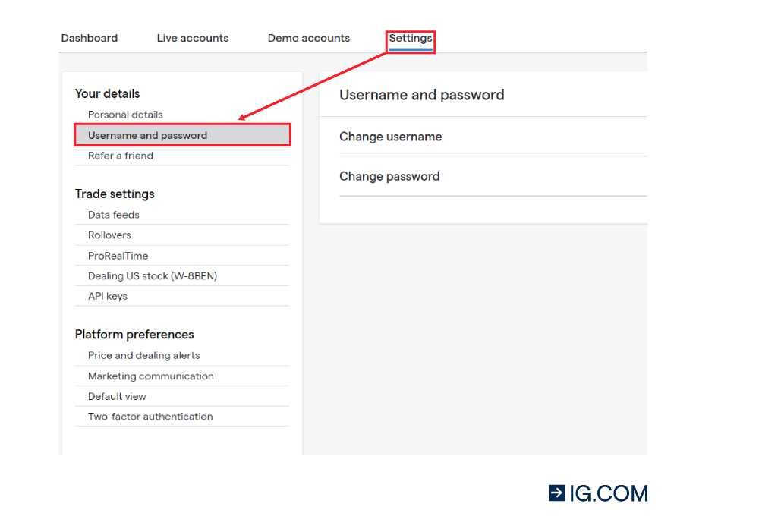Click the IG.COM arrow logo
759x532 pixels.
[x=557, y=493]
